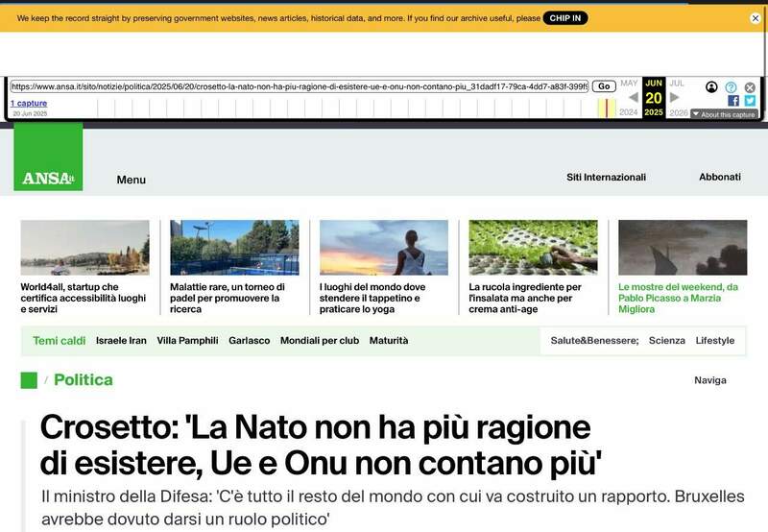
Task: Open Siti Internazionali
Action: (606, 178)
